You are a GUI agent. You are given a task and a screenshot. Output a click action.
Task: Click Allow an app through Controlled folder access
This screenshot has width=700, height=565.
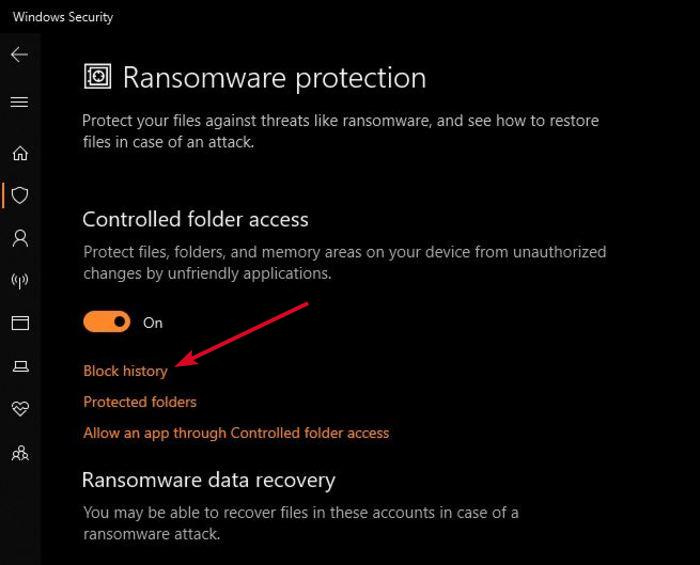[236, 433]
